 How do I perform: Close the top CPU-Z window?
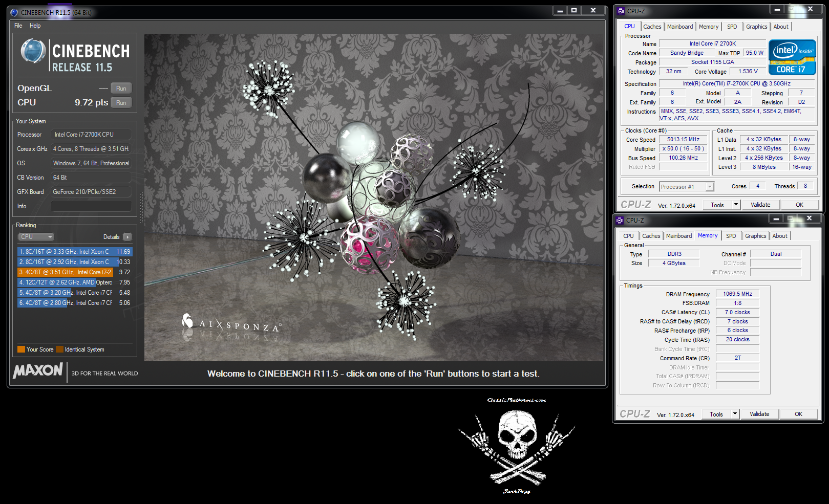tap(810, 9)
